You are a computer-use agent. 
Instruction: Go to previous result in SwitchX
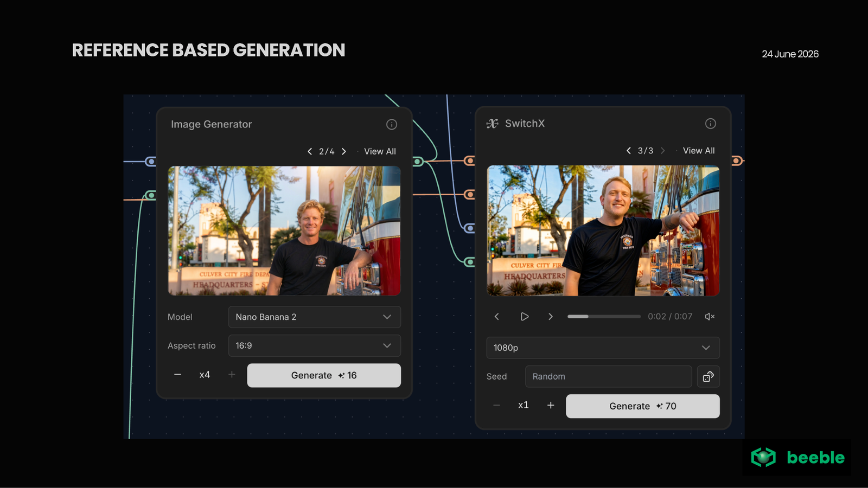point(629,151)
